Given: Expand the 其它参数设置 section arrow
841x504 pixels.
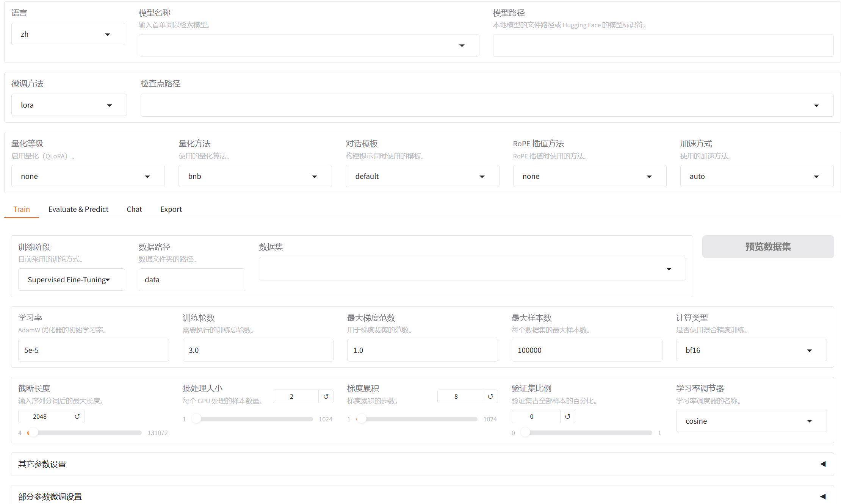Looking at the screenshot, I should pos(823,464).
